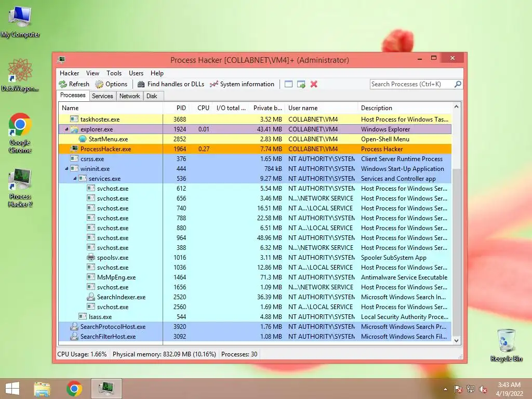Sort by the CPU column header
This screenshot has height=399, width=532.
click(x=201, y=108)
